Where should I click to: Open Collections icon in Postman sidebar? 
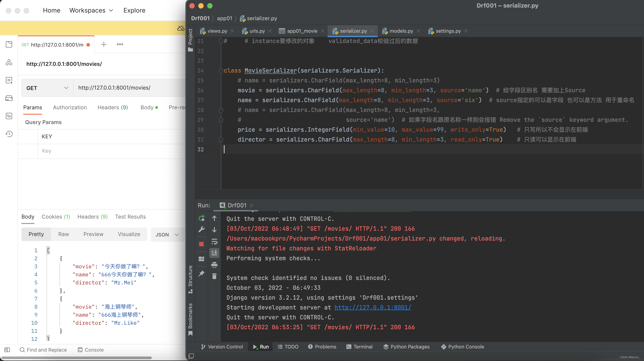tap(9, 44)
